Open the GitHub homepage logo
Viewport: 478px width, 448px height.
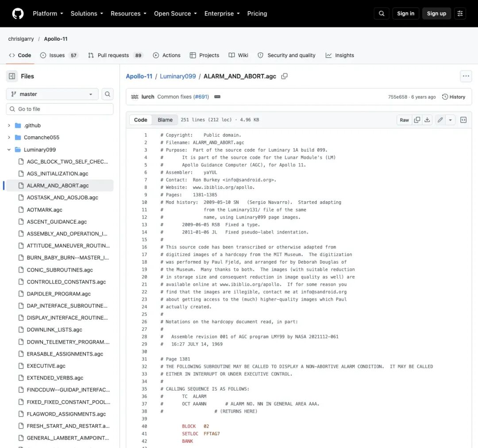pyautogui.click(x=18, y=14)
